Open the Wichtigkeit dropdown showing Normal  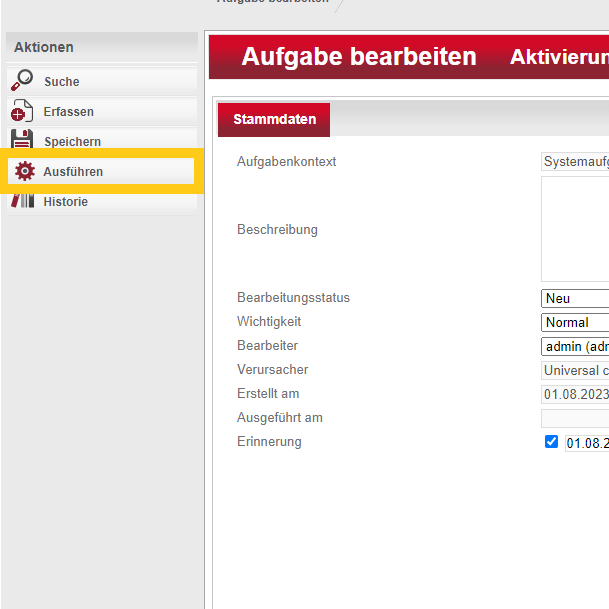point(575,322)
